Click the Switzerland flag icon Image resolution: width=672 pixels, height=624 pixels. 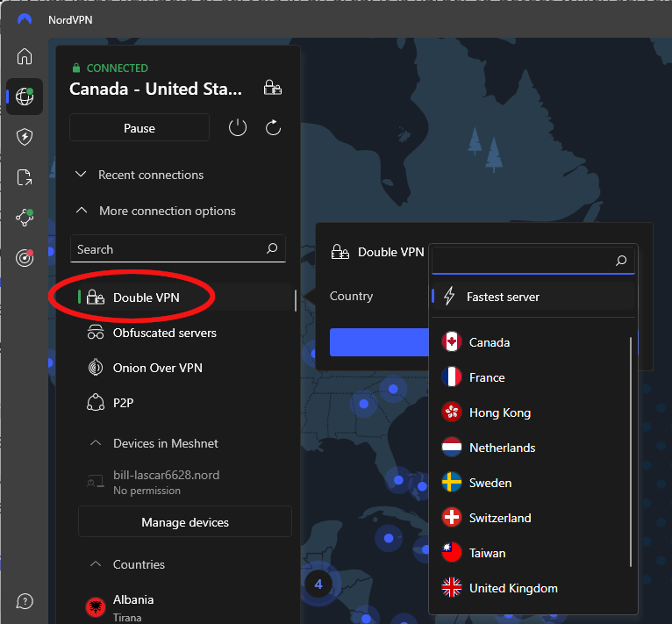pyautogui.click(x=452, y=518)
